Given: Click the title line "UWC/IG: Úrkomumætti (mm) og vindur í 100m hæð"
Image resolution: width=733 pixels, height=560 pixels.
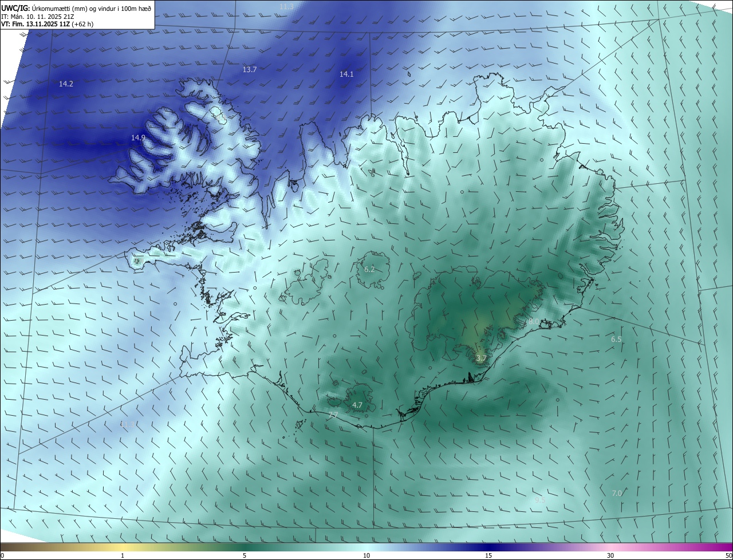Looking at the screenshot, I should pos(76,9).
